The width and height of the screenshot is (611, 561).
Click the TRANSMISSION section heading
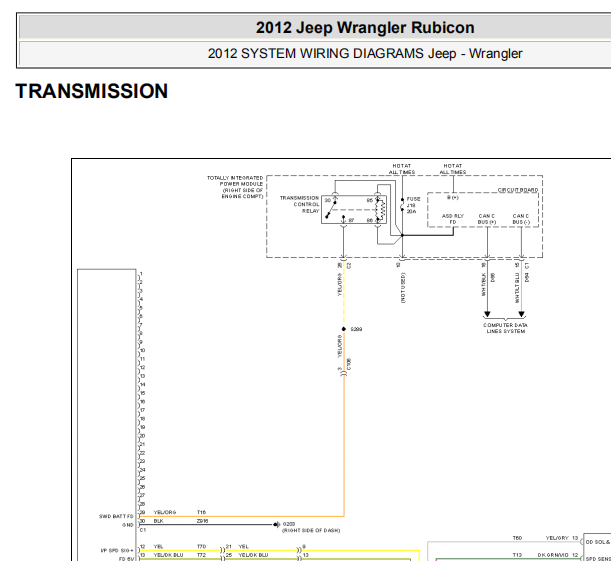coord(92,91)
